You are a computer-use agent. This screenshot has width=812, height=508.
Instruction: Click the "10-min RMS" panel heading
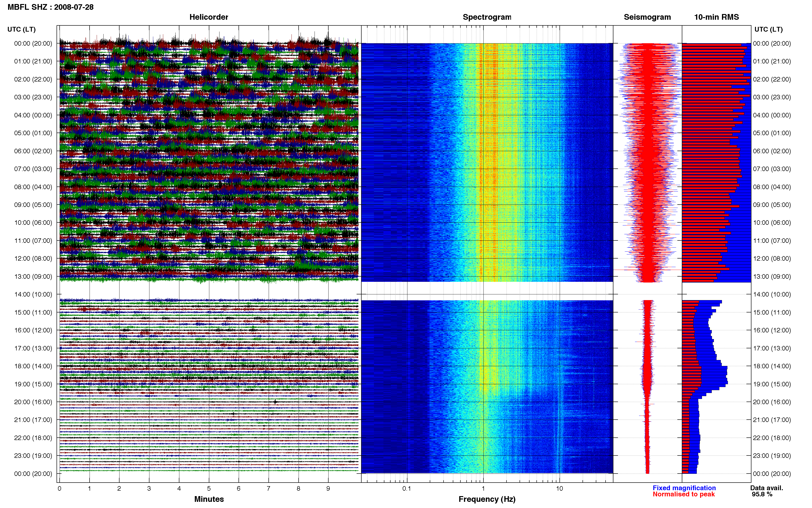coord(716,17)
